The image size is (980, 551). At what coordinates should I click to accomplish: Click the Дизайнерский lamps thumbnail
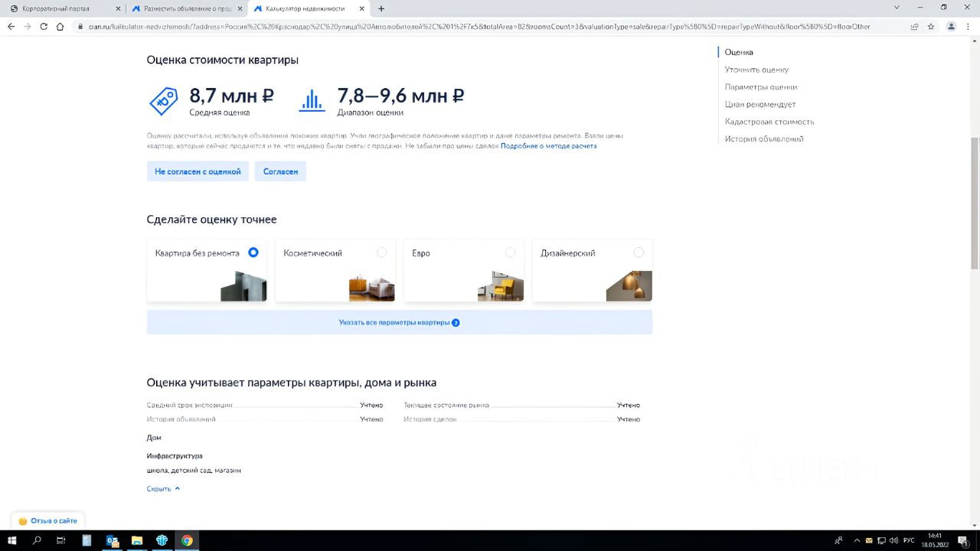[629, 286]
